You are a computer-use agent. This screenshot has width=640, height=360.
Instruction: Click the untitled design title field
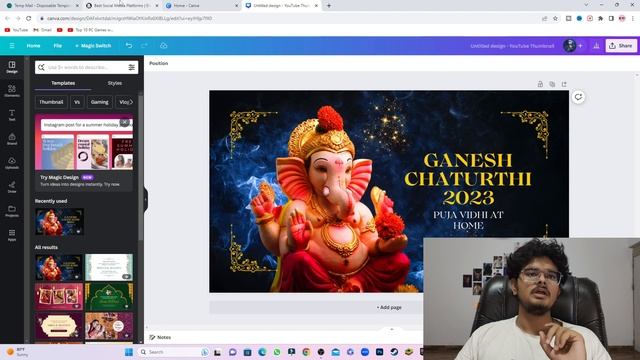(x=512, y=46)
